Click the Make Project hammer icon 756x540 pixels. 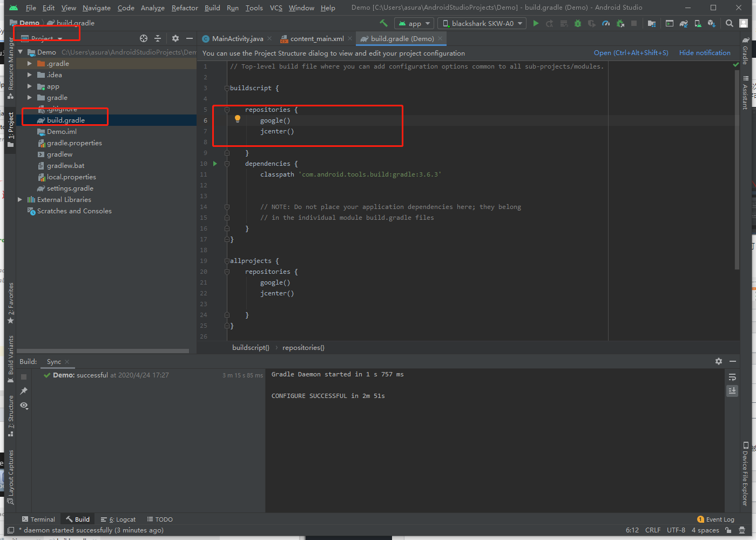(383, 23)
